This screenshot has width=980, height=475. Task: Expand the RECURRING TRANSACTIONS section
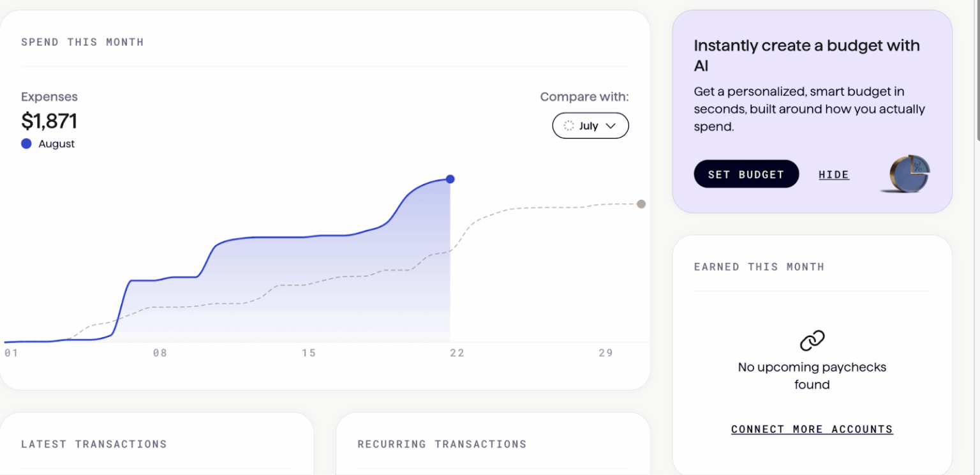pos(442,444)
